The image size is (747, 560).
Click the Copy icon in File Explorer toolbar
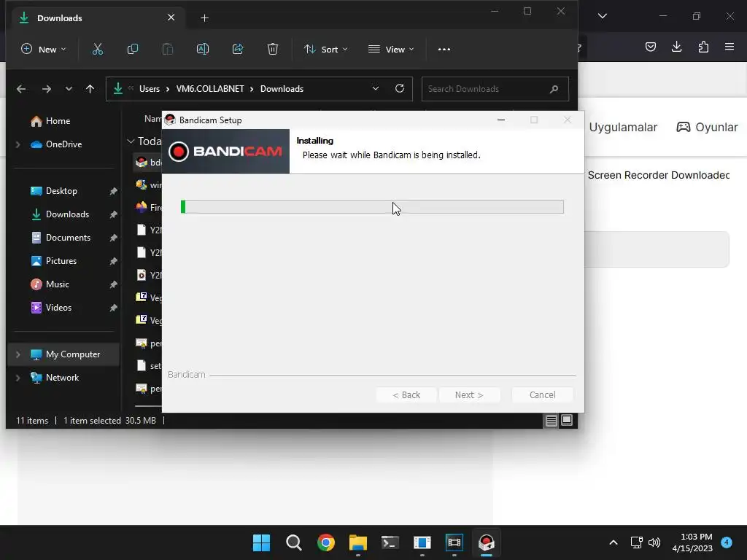tap(133, 49)
